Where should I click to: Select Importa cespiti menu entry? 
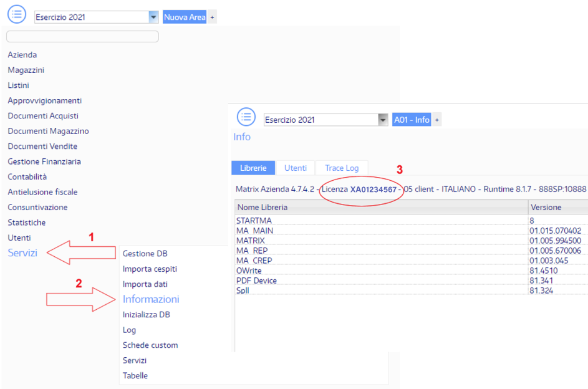tap(150, 269)
